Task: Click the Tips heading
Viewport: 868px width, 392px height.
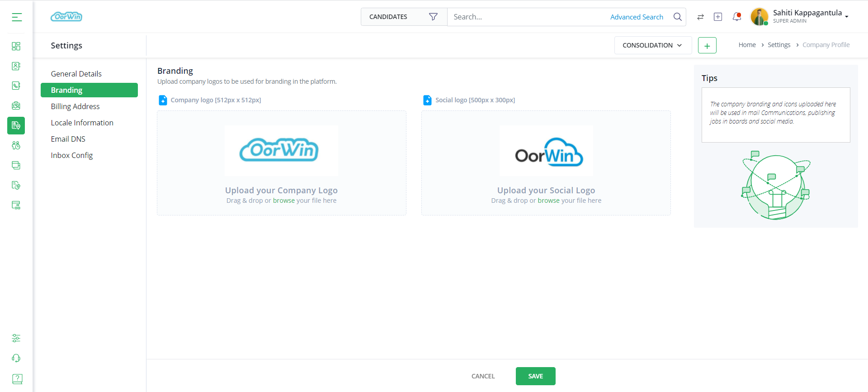Action: 709,78
